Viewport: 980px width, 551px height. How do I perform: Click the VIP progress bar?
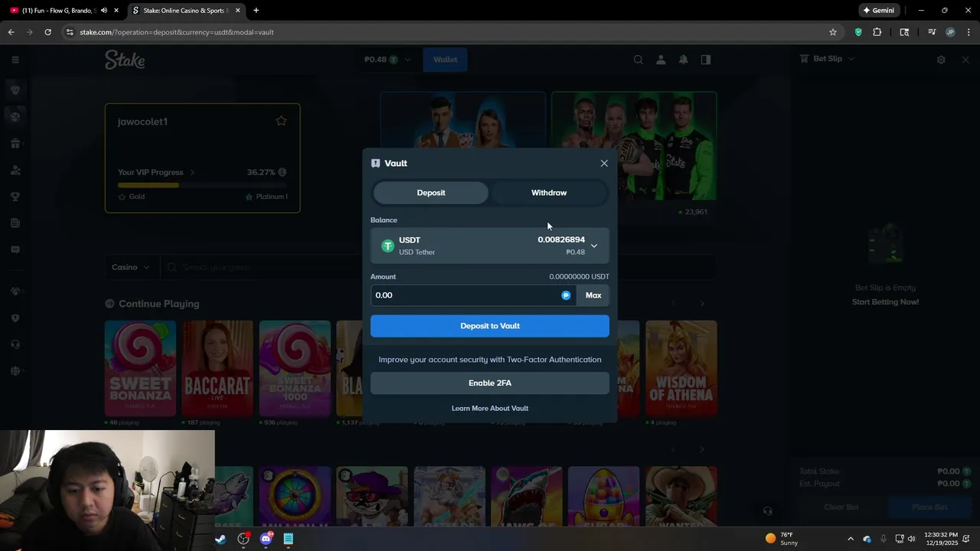coord(202,184)
